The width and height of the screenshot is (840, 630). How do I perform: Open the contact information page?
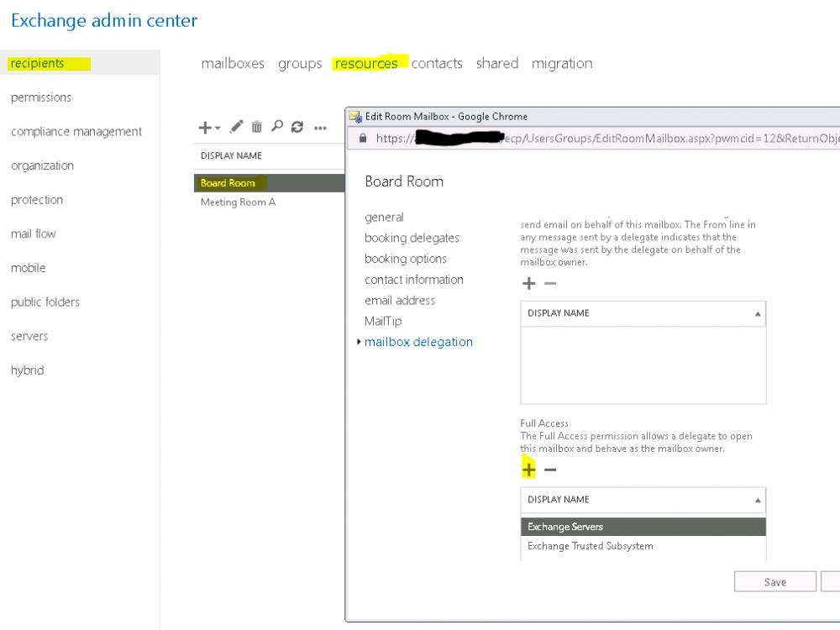coord(413,280)
